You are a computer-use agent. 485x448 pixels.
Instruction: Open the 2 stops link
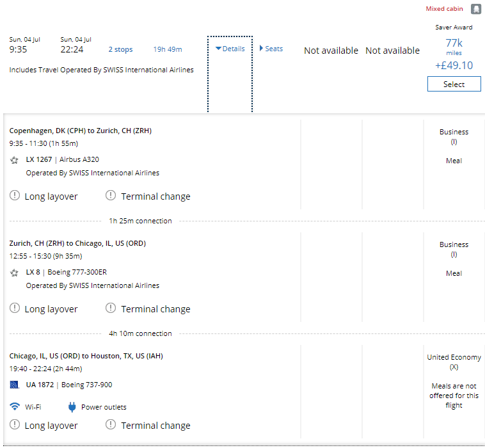coord(120,49)
